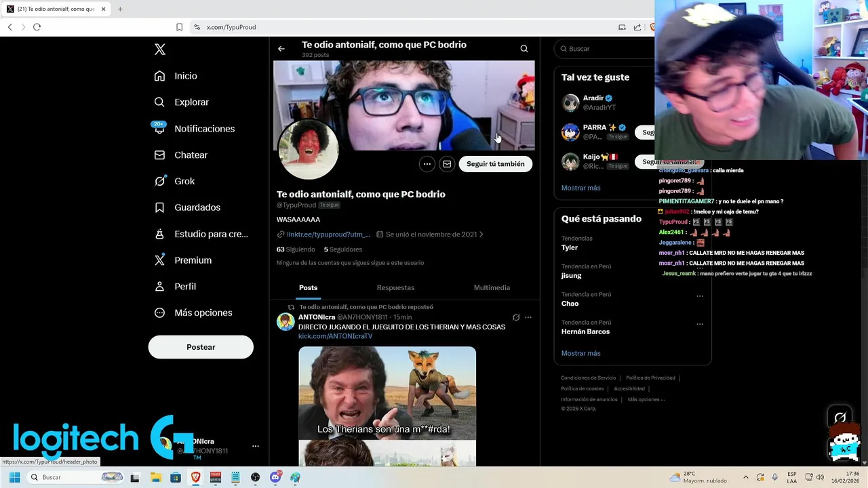Open Grok assistant from sidebar

(x=174, y=181)
